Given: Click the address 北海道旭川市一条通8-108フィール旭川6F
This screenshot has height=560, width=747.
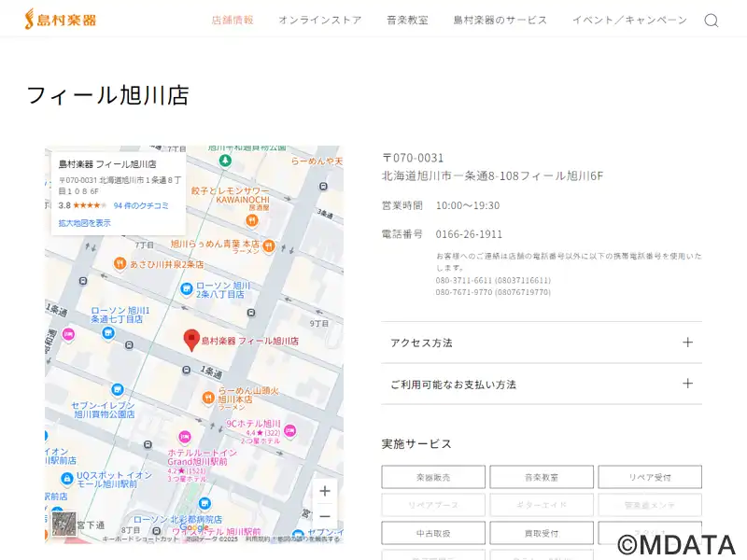Looking at the screenshot, I should [493, 175].
